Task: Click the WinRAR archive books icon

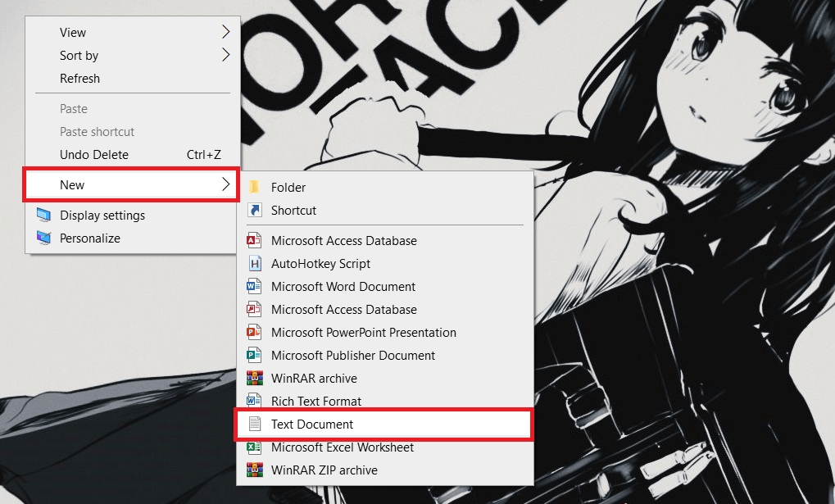Action: click(x=255, y=379)
